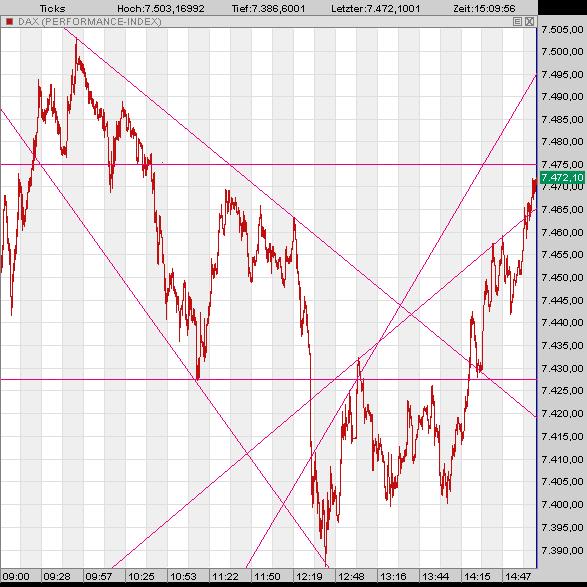This screenshot has width=587, height=587.
Task: Select the upper horizontal line near 7.475
Action: (x=268, y=164)
